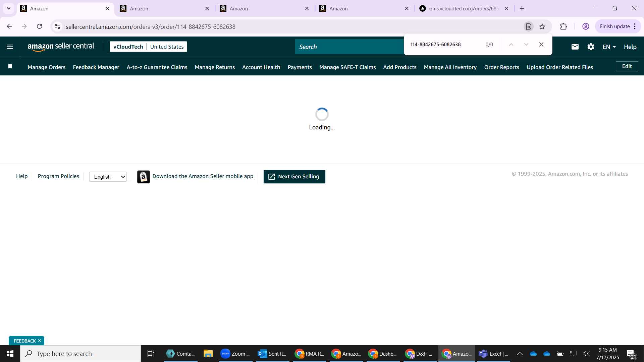Click the bookmark icon in navigation bar
644x362 pixels.
10,66
